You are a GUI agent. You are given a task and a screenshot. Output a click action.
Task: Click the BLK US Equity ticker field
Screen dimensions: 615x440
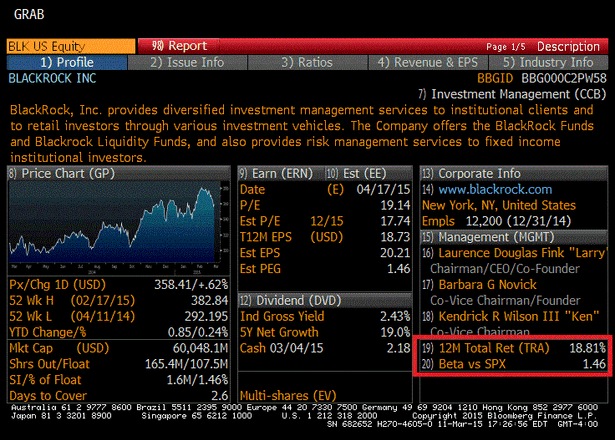point(71,46)
